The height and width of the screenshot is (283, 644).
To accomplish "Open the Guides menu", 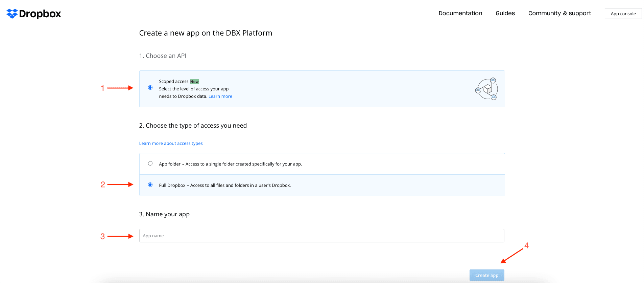I will [x=505, y=13].
